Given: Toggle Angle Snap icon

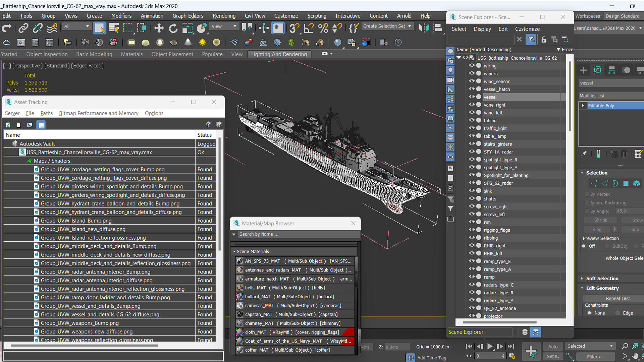Looking at the screenshot, I should point(309,28).
